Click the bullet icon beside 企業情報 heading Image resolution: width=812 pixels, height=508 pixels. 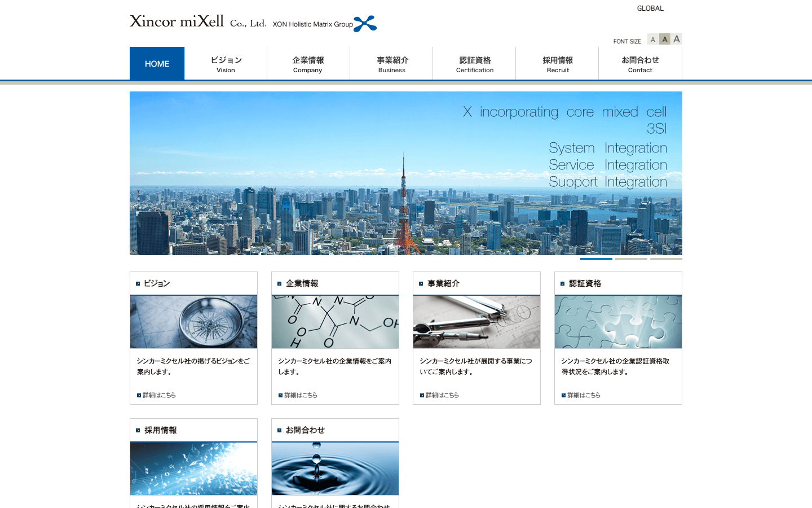tap(279, 283)
